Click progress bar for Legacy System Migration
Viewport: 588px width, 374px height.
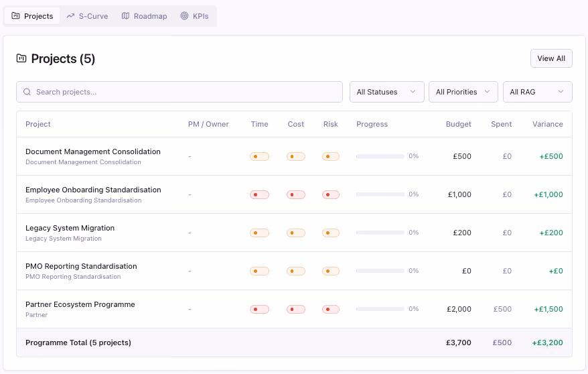tap(380, 233)
